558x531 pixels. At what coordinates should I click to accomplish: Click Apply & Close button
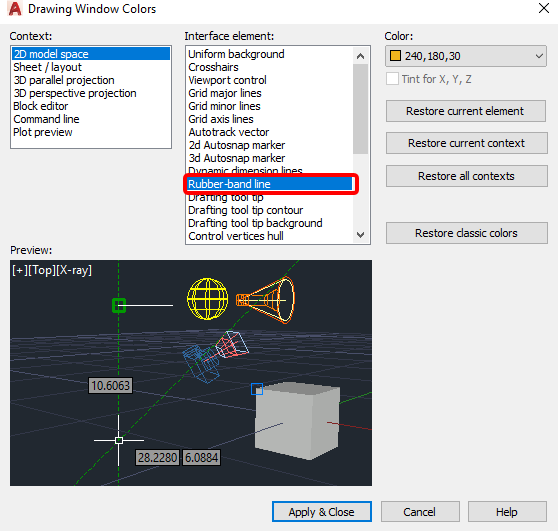click(322, 512)
